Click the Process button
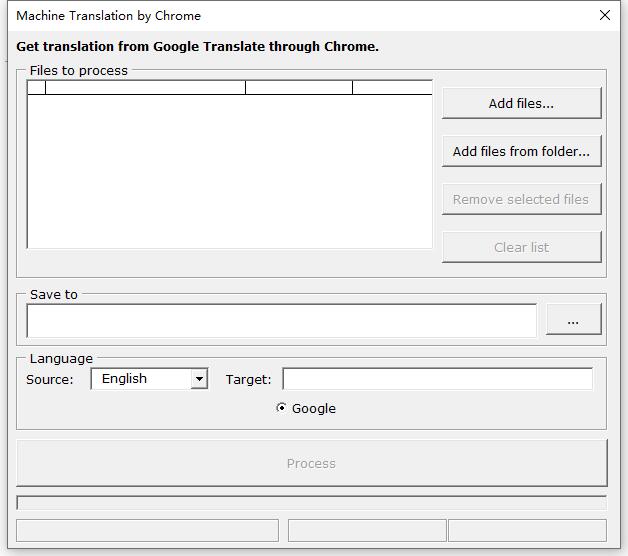This screenshot has width=628, height=556. (x=312, y=463)
